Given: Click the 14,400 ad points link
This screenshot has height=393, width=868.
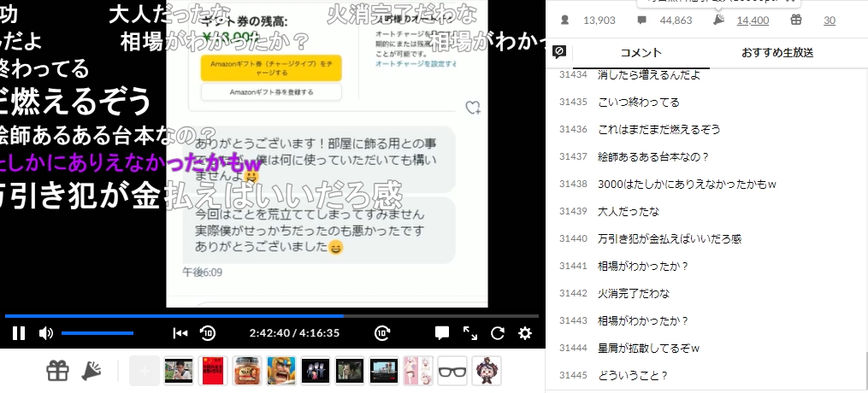Looking at the screenshot, I should coord(753,21).
